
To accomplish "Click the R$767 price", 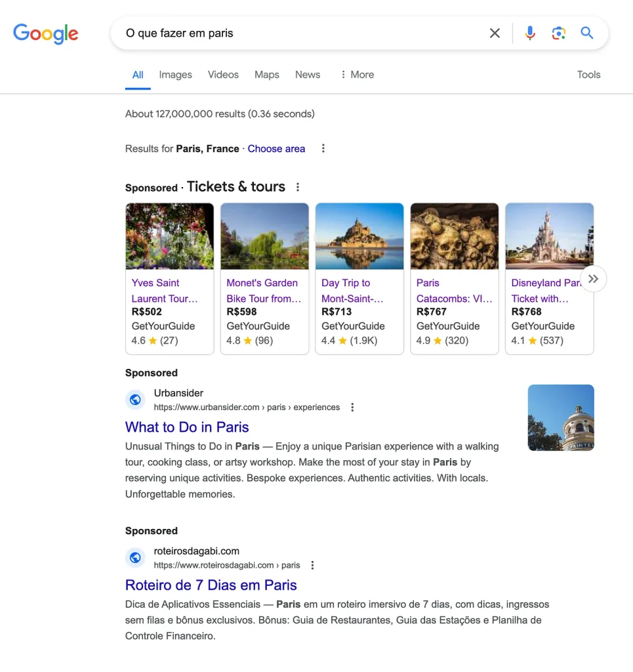I will pos(431,312).
